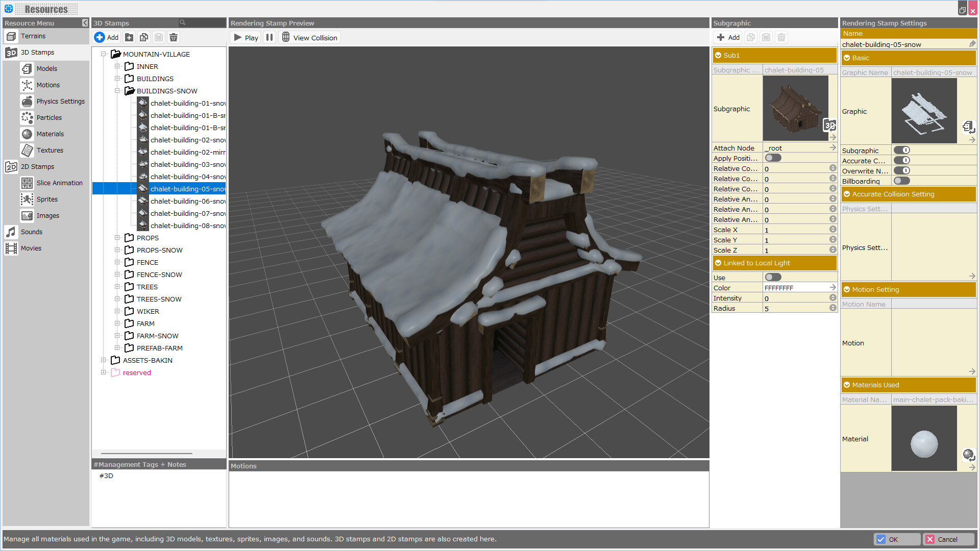The height and width of the screenshot is (551, 980).
Task: Expand the PROPS-SNOW folder
Action: click(117, 250)
